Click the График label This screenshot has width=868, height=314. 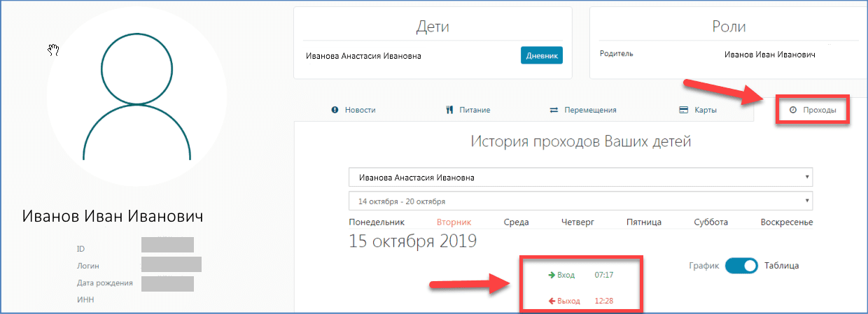click(703, 266)
